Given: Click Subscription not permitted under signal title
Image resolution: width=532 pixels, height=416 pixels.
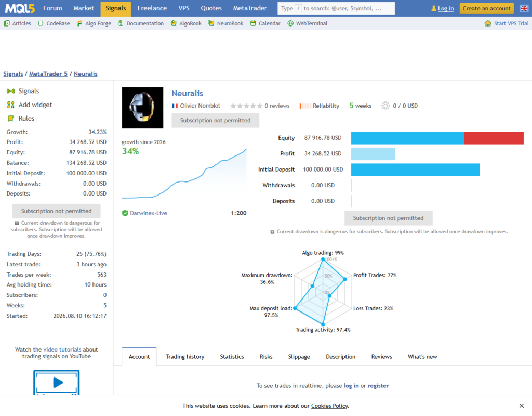Looking at the screenshot, I should pos(215,121).
